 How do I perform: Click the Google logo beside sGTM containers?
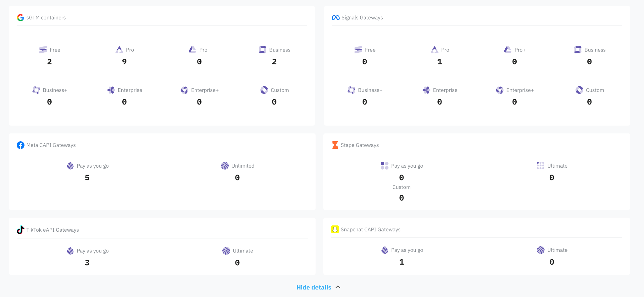tap(20, 18)
